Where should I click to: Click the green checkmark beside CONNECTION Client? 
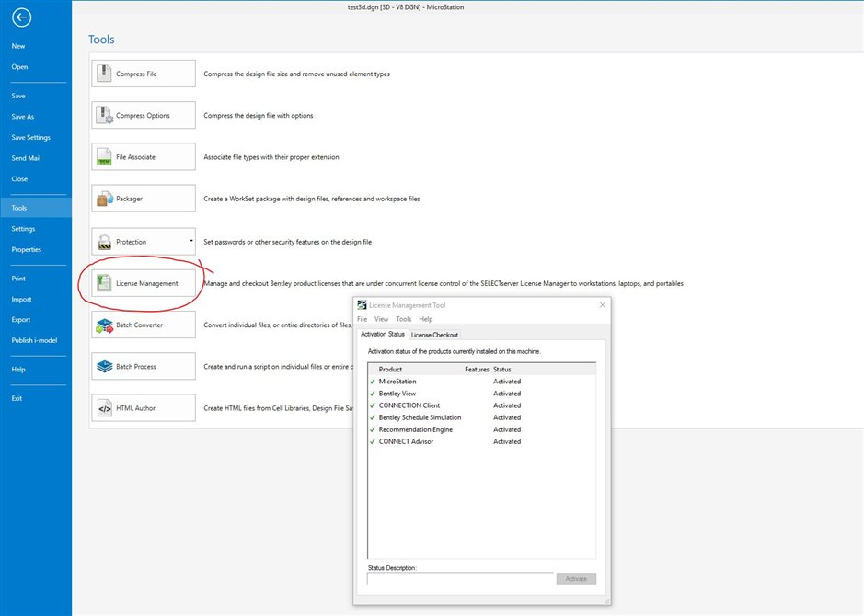click(x=373, y=405)
